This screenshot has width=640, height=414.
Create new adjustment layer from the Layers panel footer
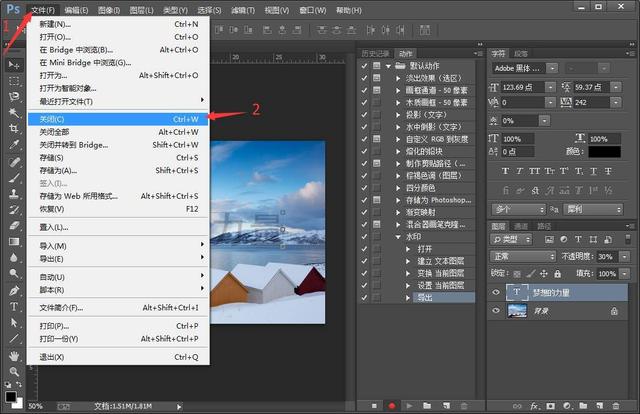(567, 406)
